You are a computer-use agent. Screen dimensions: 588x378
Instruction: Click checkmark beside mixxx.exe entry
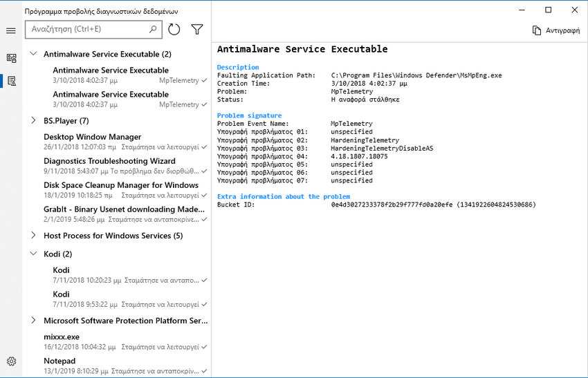pos(204,348)
